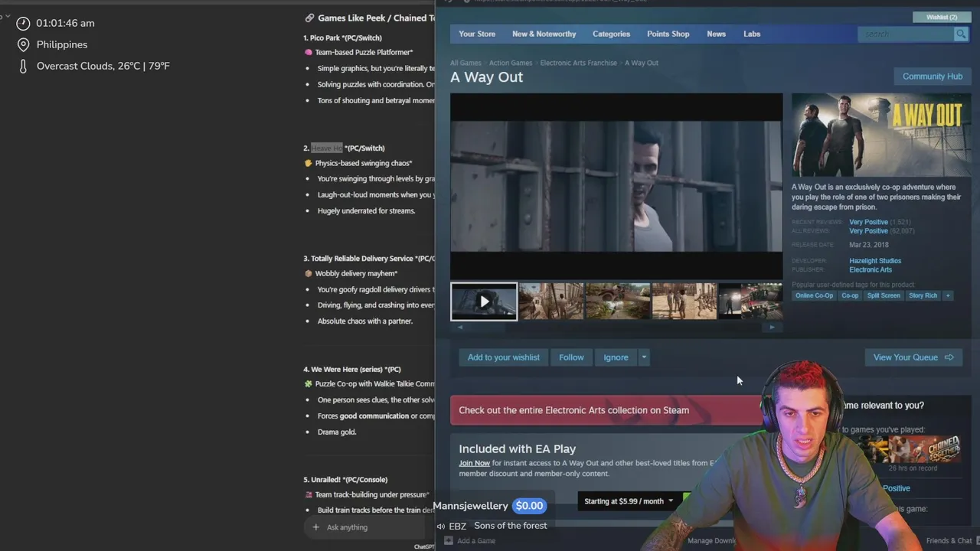Click the A Way Out cover art image
This screenshot has height=551, width=980.
pos(881,135)
